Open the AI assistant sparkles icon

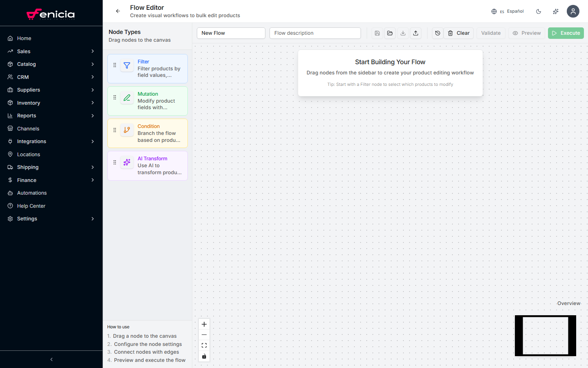[556, 11]
